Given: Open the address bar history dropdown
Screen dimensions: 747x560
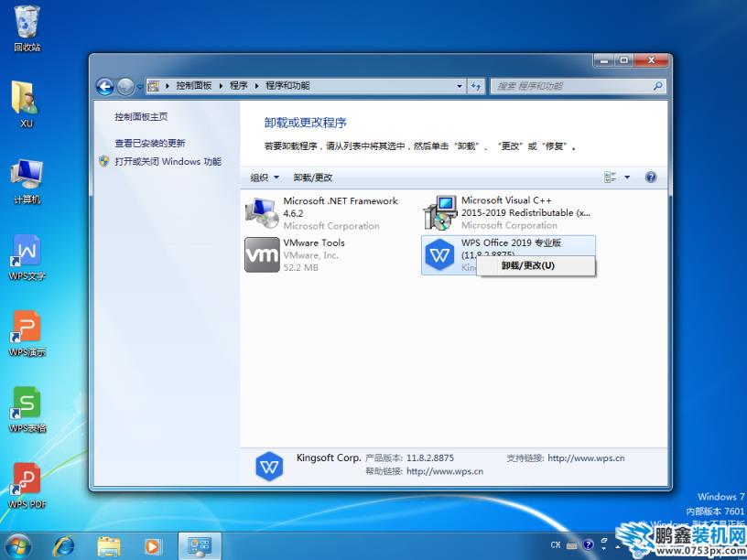Looking at the screenshot, I should click(x=460, y=86).
